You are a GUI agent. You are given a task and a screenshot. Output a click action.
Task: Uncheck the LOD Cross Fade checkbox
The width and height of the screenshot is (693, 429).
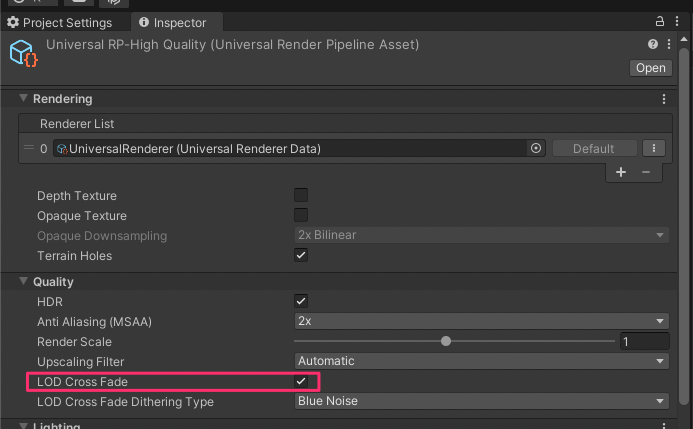coord(301,381)
